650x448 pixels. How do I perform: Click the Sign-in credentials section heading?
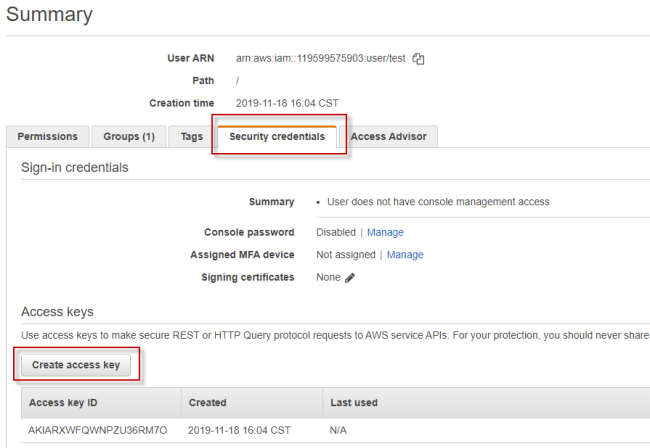point(74,168)
